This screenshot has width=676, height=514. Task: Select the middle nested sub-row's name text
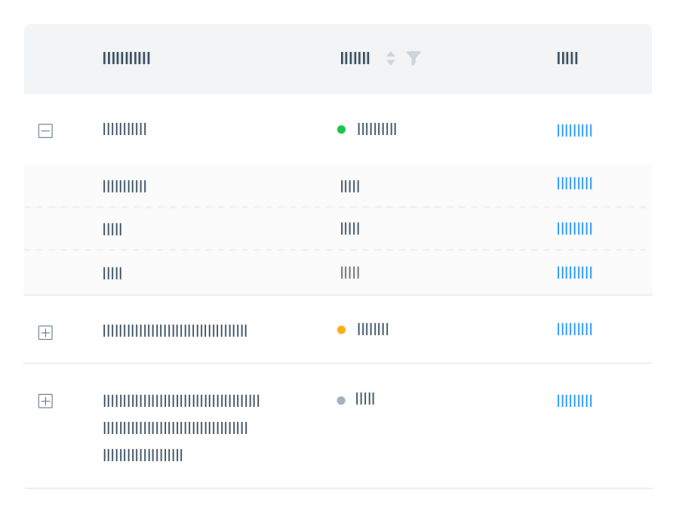point(112,229)
